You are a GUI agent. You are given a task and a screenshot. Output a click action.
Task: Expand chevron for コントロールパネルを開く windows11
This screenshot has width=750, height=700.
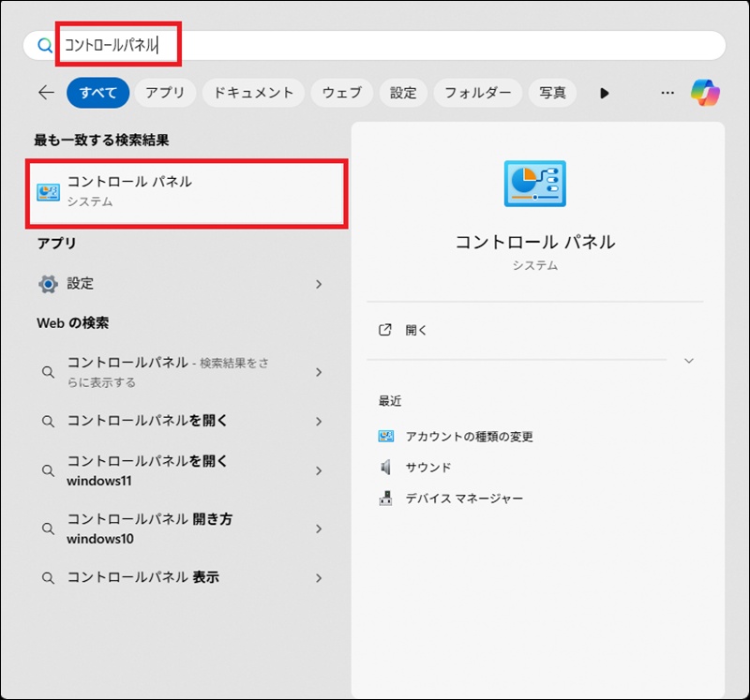319,470
